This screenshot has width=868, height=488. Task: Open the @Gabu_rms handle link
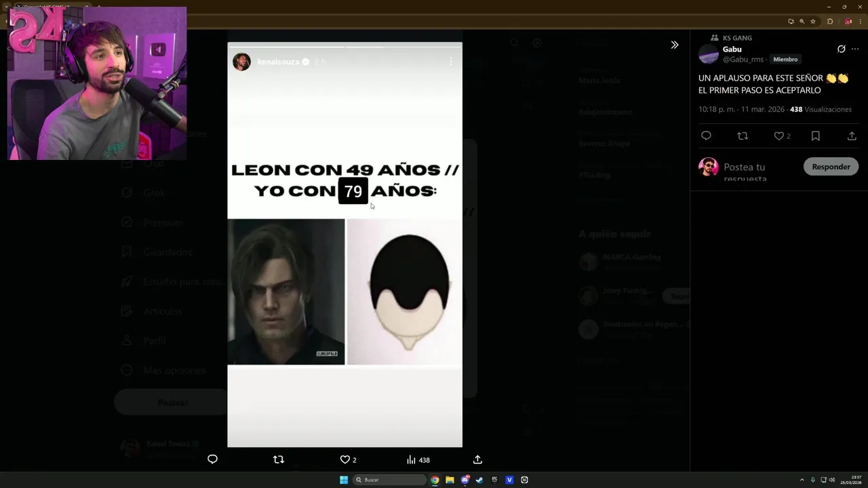point(743,60)
